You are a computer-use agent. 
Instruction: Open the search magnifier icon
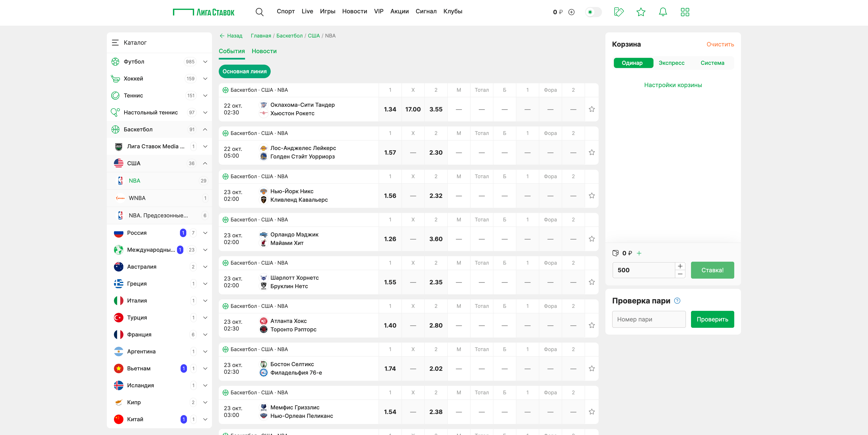[x=259, y=12]
